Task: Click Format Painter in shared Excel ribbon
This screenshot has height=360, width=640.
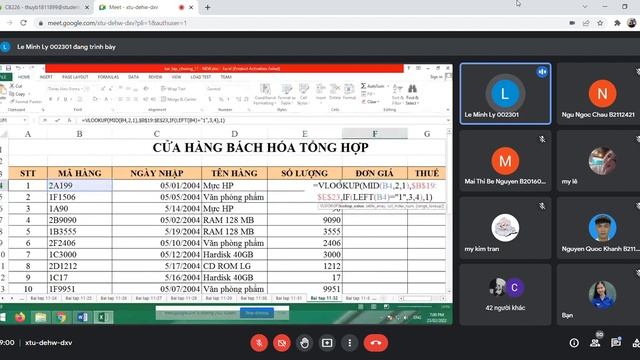Action: (x=25, y=101)
